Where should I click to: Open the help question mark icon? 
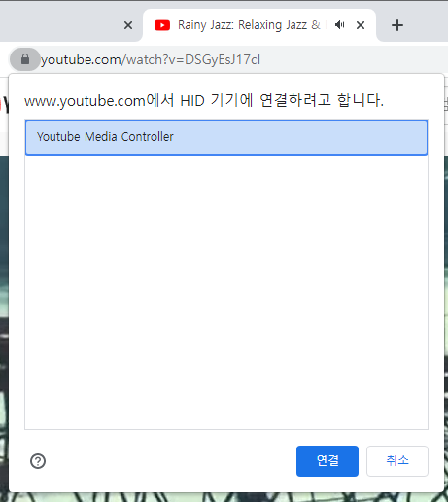point(38,461)
